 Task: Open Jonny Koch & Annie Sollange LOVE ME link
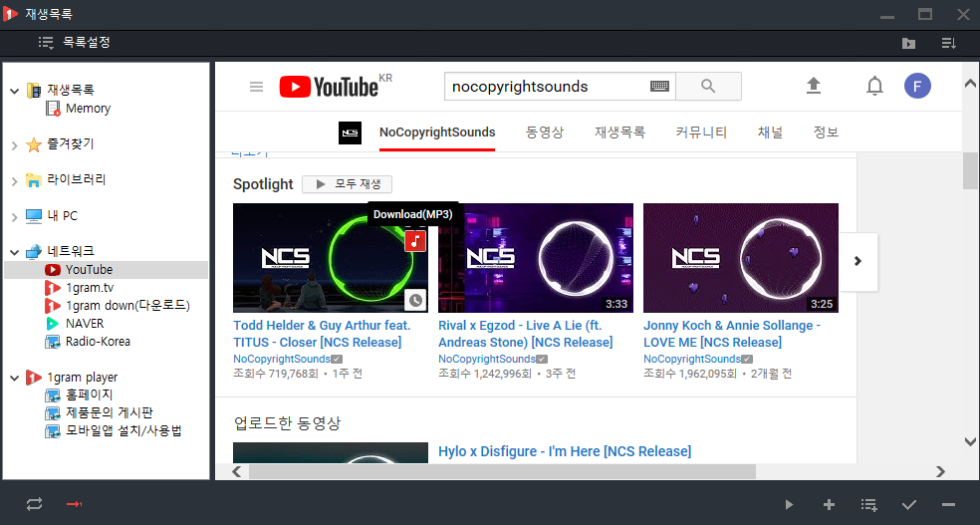732,334
